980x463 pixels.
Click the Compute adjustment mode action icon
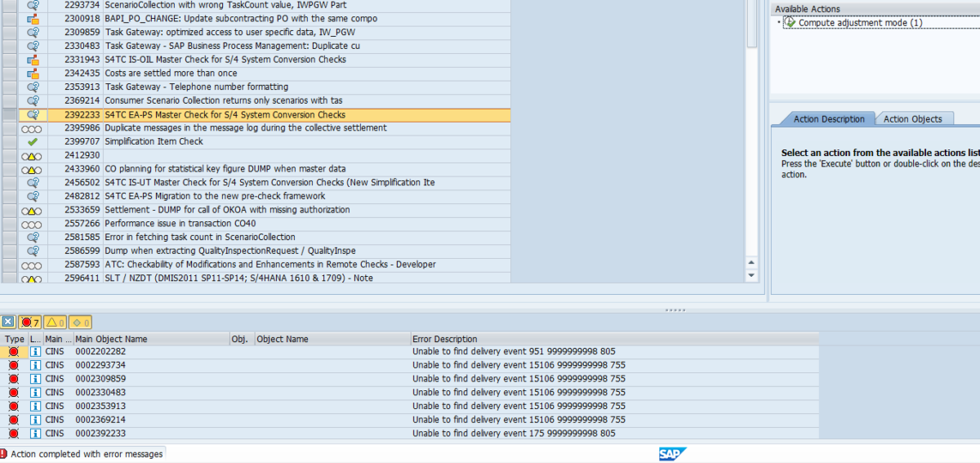790,23
